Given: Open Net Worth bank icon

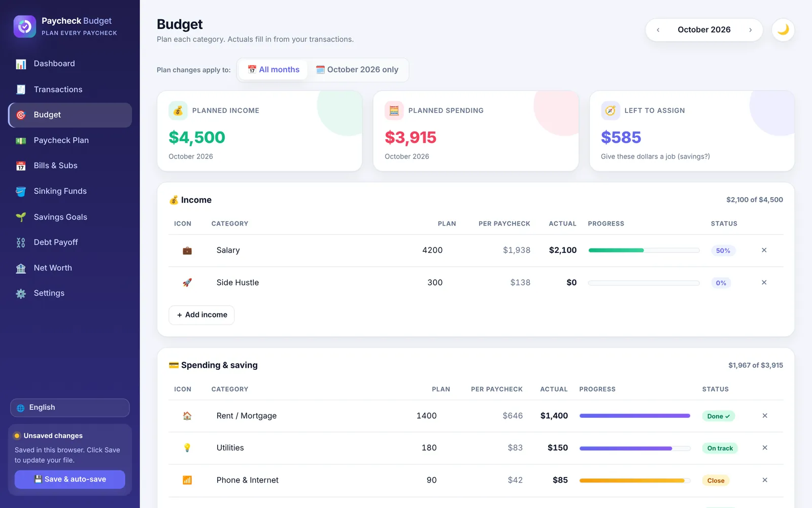Looking at the screenshot, I should click(21, 268).
